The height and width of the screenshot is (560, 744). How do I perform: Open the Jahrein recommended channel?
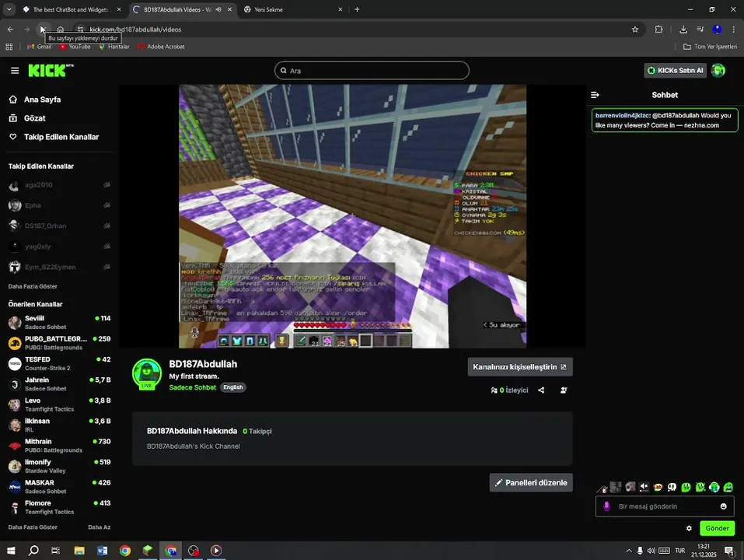tap(59, 384)
